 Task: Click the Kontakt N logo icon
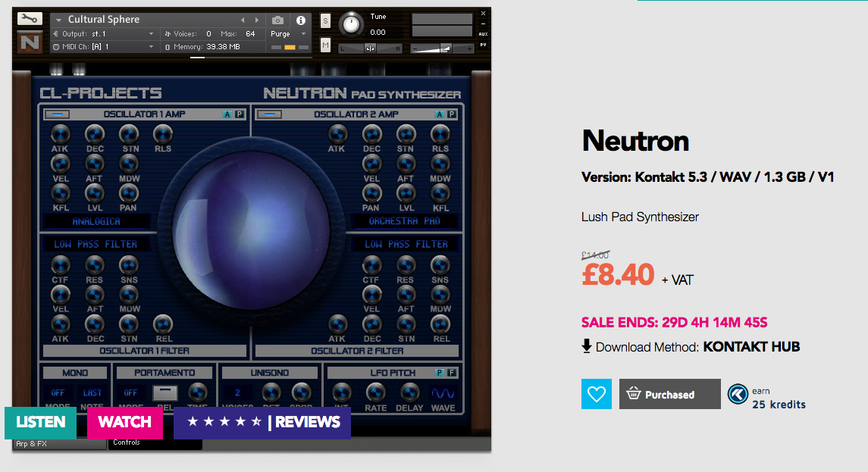pos(30,42)
